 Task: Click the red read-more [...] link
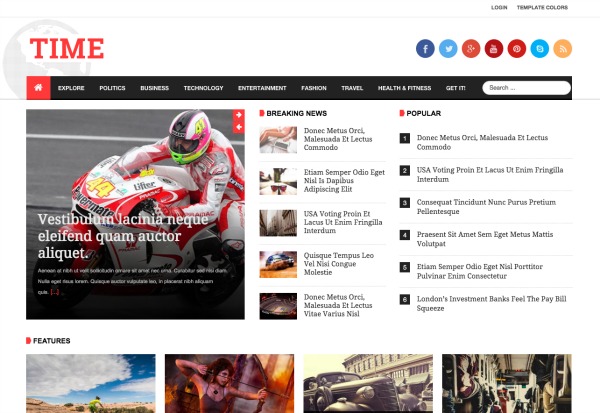55,292
